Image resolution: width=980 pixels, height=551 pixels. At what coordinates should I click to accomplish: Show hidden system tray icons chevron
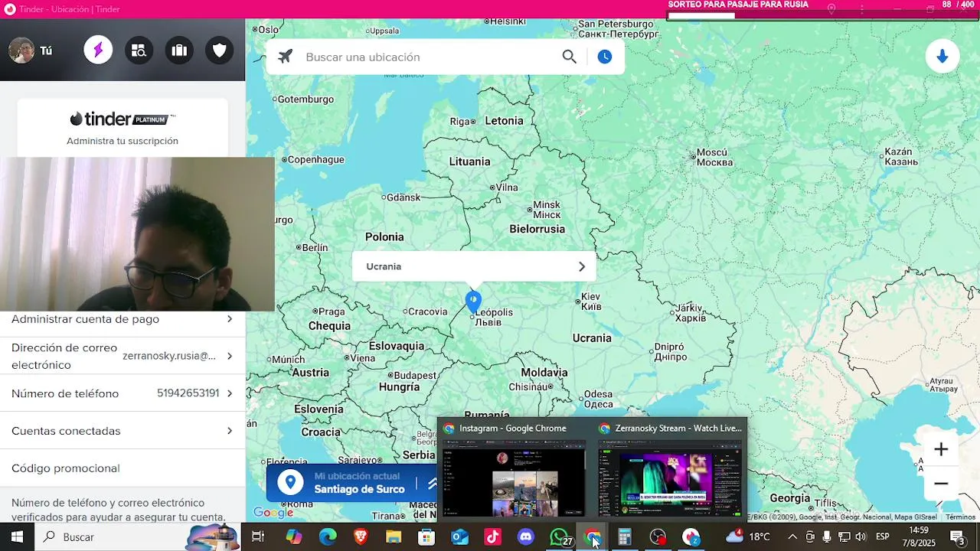(792, 537)
